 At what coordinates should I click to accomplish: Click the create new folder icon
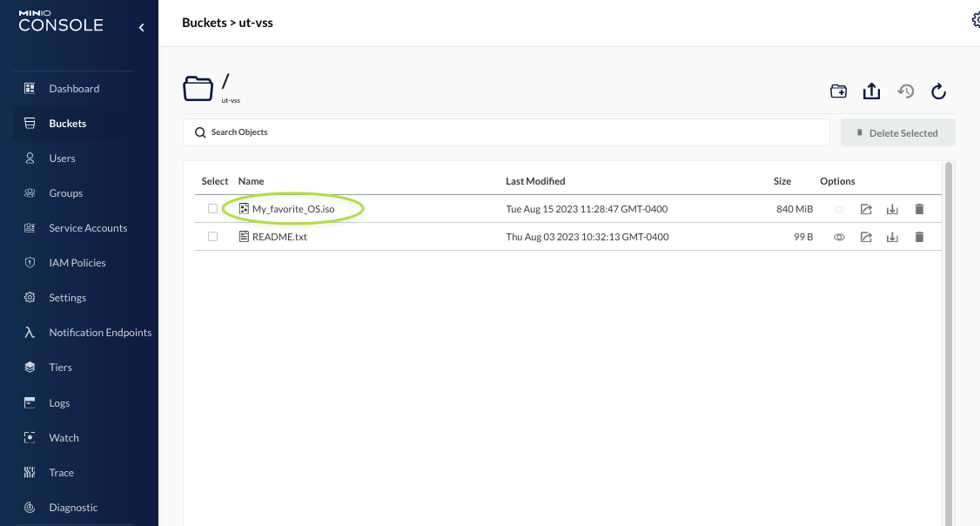(838, 91)
